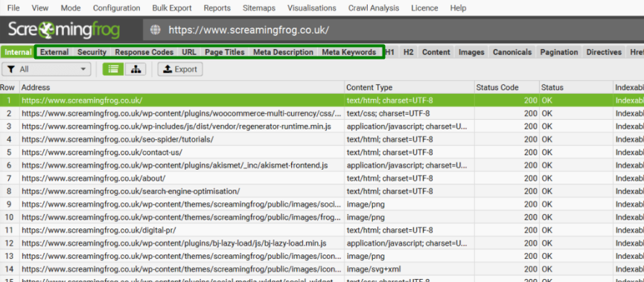The height and width of the screenshot is (282, 644).
Task: Open the Mode menu
Action: tap(71, 7)
